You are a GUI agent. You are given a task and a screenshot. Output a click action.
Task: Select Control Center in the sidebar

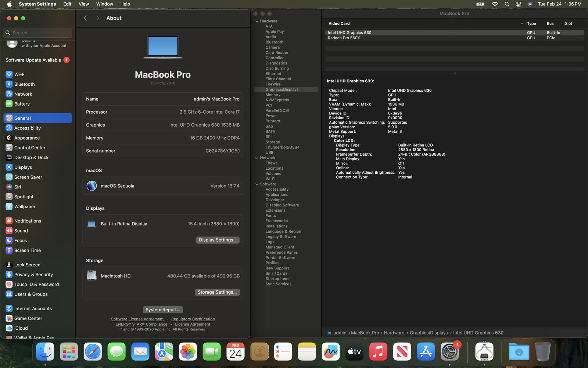29,148
